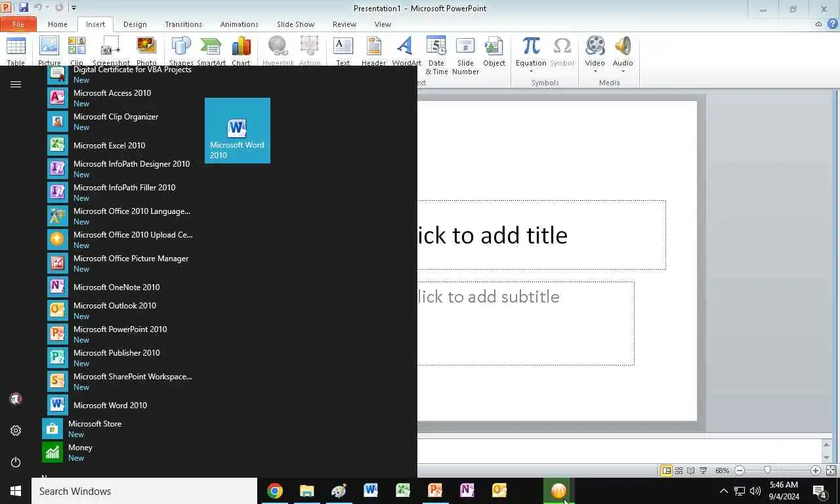The height and width of the screenshot is (504, 840).
Task: Open Microsoft Access 2010 from Start list
Action: coord(121,98)
